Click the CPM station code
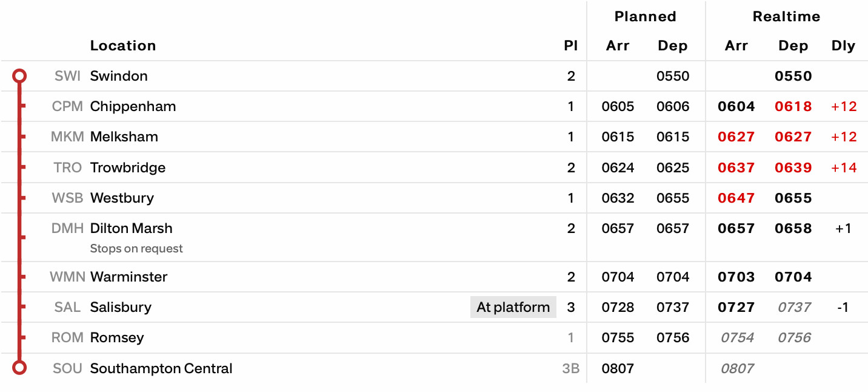 pyautogui.click(x=67, y=106)
